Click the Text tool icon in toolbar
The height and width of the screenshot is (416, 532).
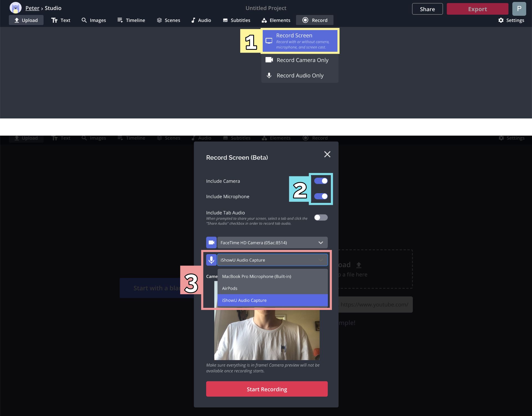[x=54, y=20]
